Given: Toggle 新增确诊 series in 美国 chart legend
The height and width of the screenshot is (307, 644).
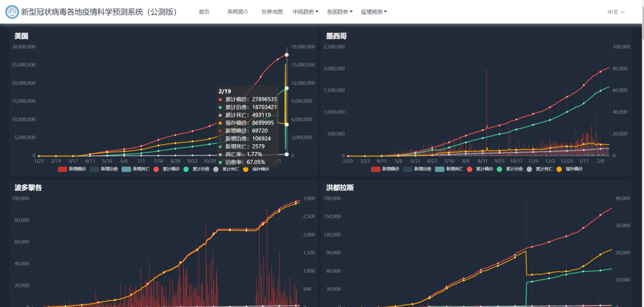Looking at the screenshot, I should click(x=72, y=169).
